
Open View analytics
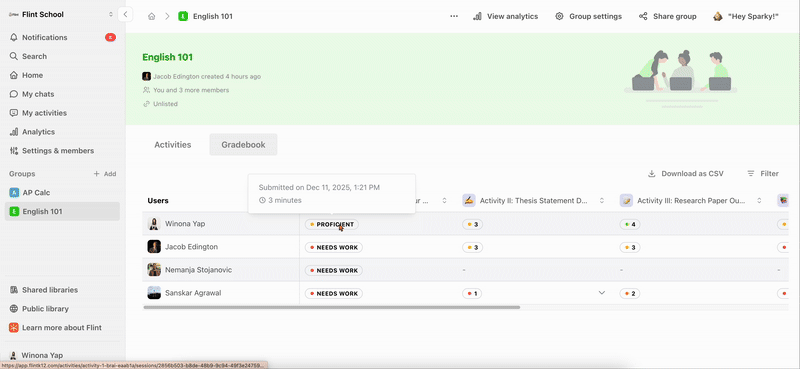506,16
